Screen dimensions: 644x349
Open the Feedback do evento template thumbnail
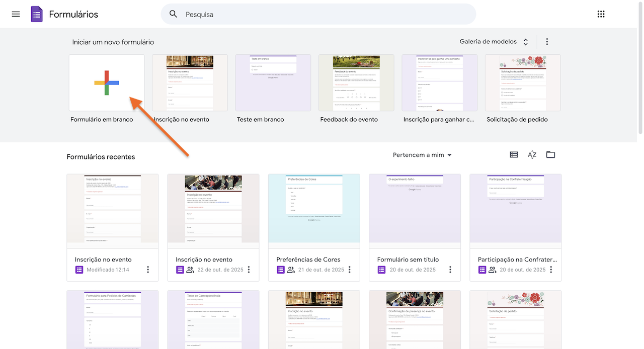(356, 82)
